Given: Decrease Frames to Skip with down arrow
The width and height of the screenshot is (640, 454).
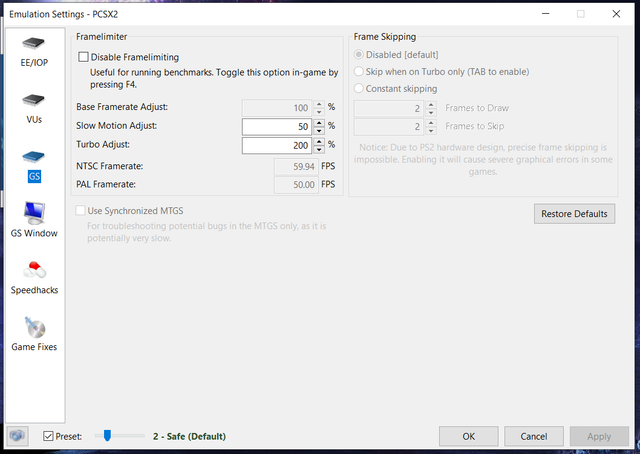Looking at the screenshot, I should pos(431,131).
